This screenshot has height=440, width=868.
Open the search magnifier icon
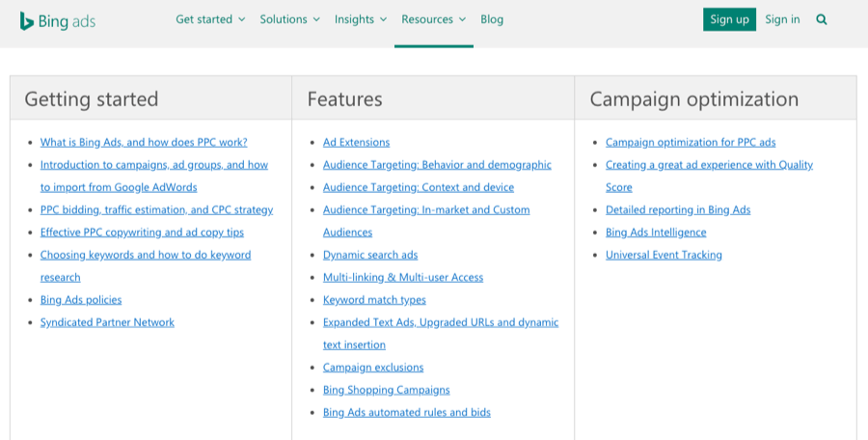(x=822, y=20)
